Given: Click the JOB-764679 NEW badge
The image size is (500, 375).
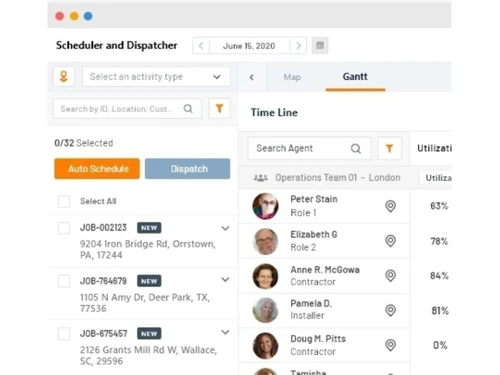Looking at the screenshot, I should [149, 281].
